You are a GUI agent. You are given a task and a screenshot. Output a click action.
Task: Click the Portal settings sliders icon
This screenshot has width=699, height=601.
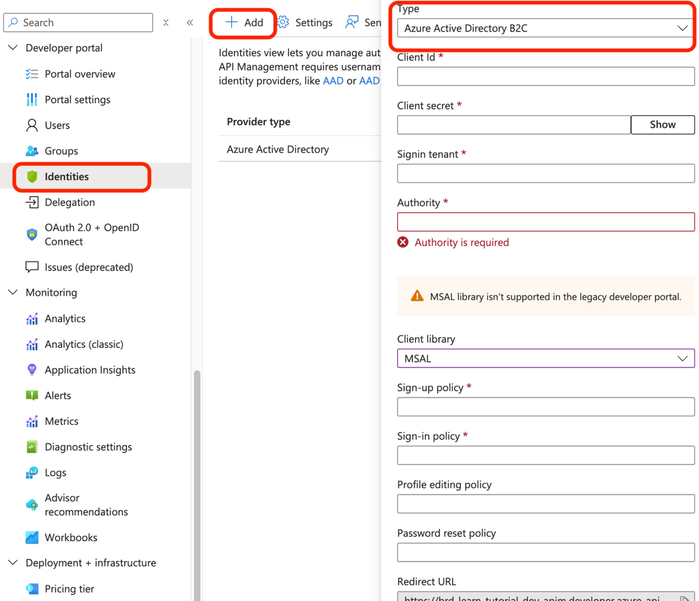[x=32, y=99]
